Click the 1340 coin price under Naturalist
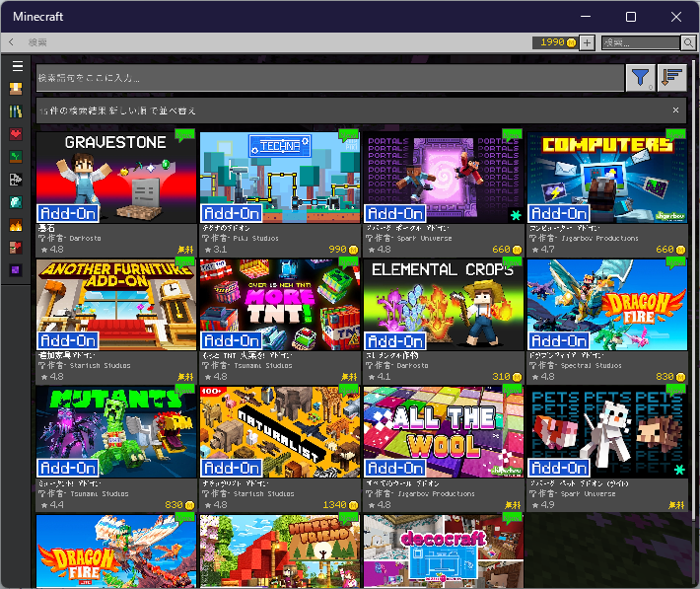 pyautogui.click(x=340, y=505)
